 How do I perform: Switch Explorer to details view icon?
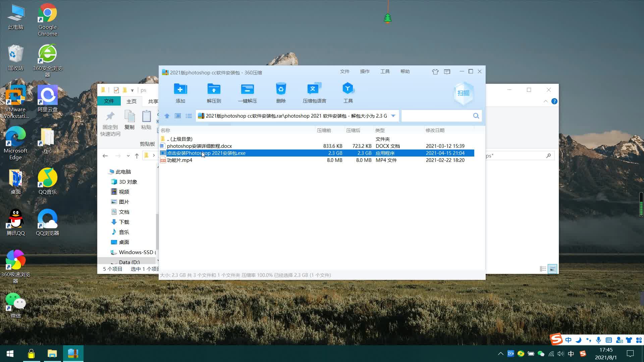[x=543, y=269]
